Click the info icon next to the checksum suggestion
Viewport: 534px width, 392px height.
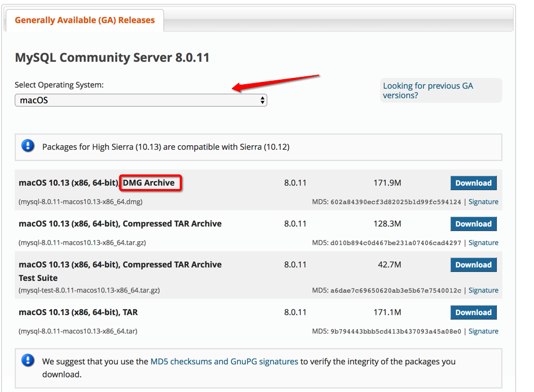click(28, 361)
